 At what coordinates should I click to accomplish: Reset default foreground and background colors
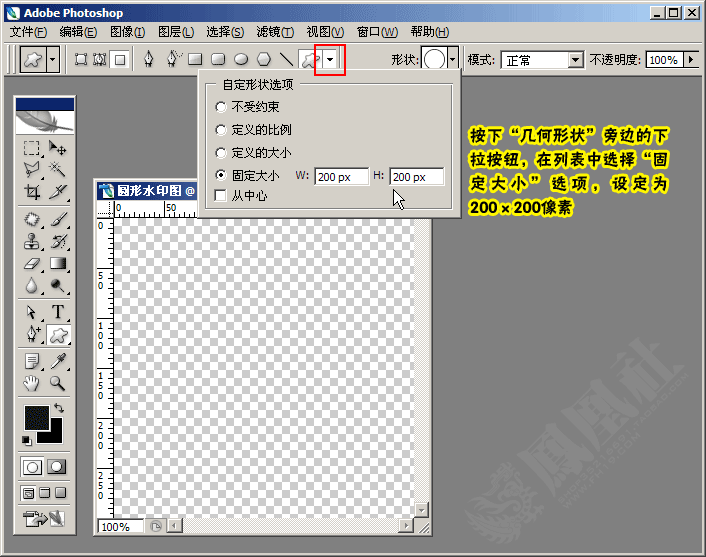click(27, 440)
